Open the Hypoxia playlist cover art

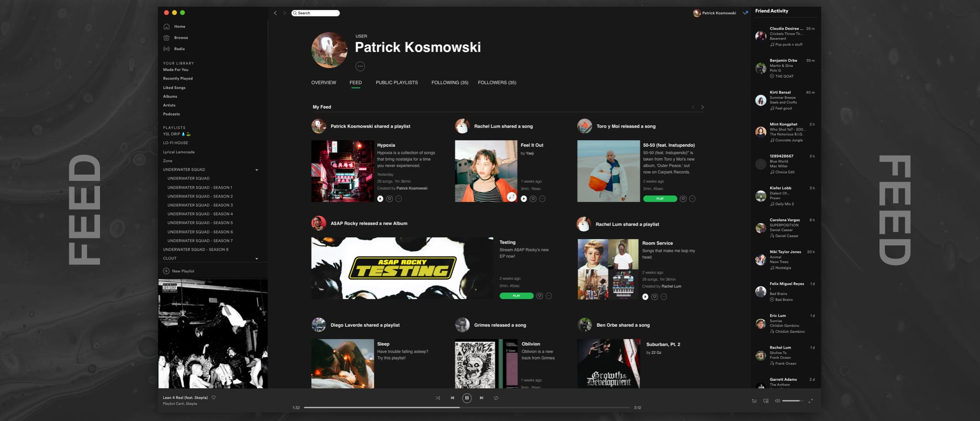click(x=343, y=171)
